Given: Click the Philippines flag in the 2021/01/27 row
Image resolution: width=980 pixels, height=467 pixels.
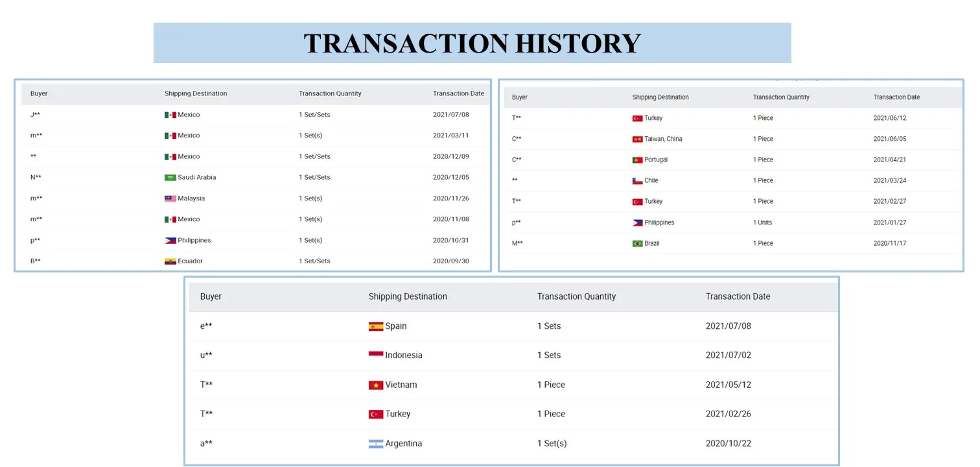Looking at the screenshot, I should point(638,222).
